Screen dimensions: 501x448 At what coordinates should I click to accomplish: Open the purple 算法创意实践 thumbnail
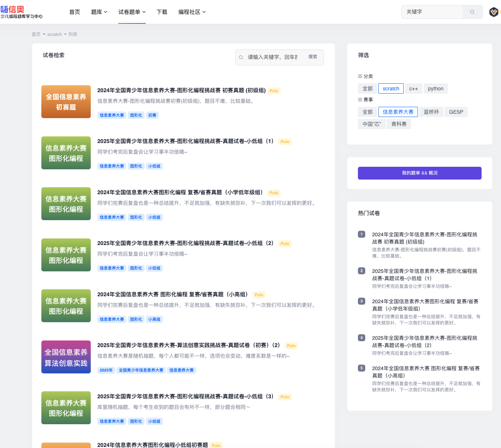click(x=66, y=357)
